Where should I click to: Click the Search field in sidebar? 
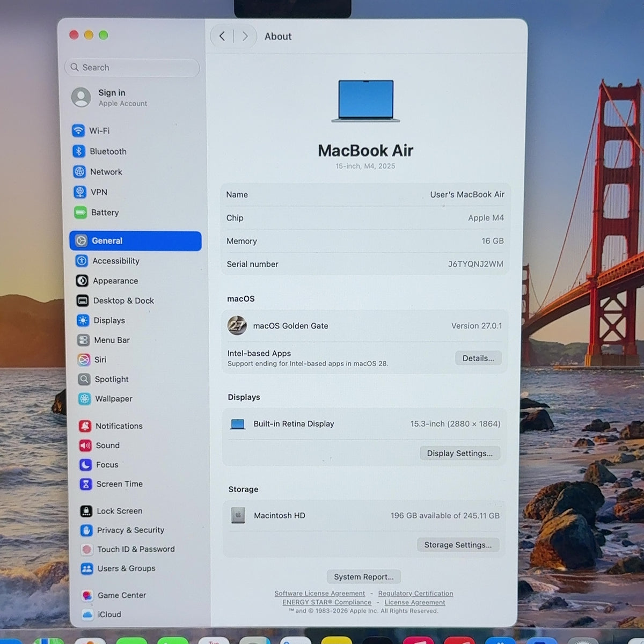click(x=132, y=68)
